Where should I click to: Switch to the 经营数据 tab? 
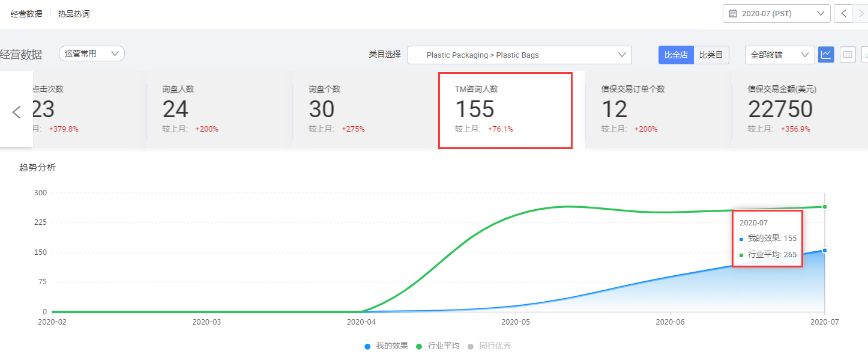pos(26,14)
